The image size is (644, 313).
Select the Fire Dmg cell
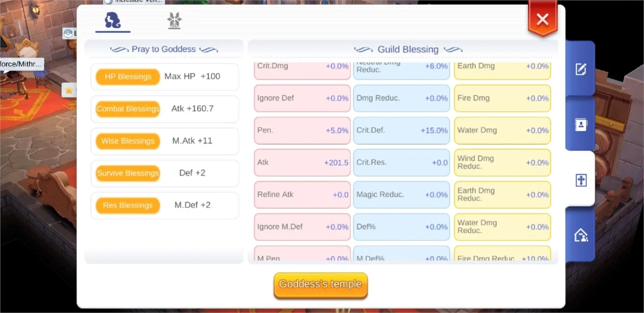click(x=502, y=98)
